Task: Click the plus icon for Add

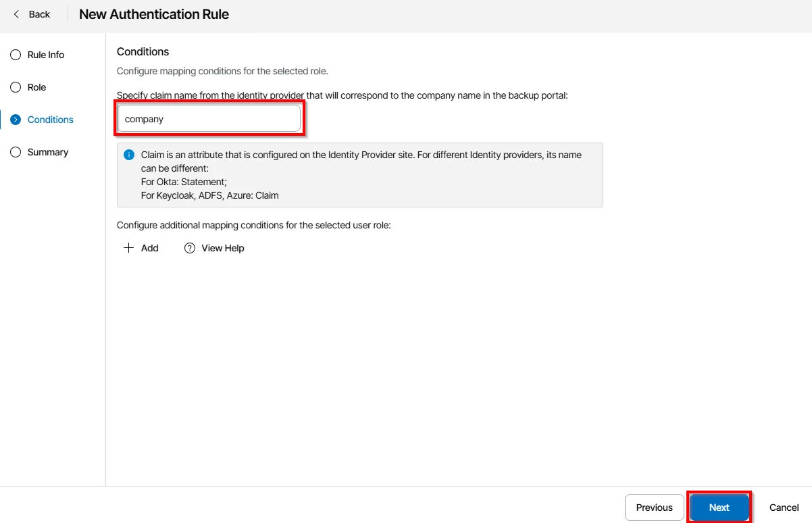Action: pos(129,248)
